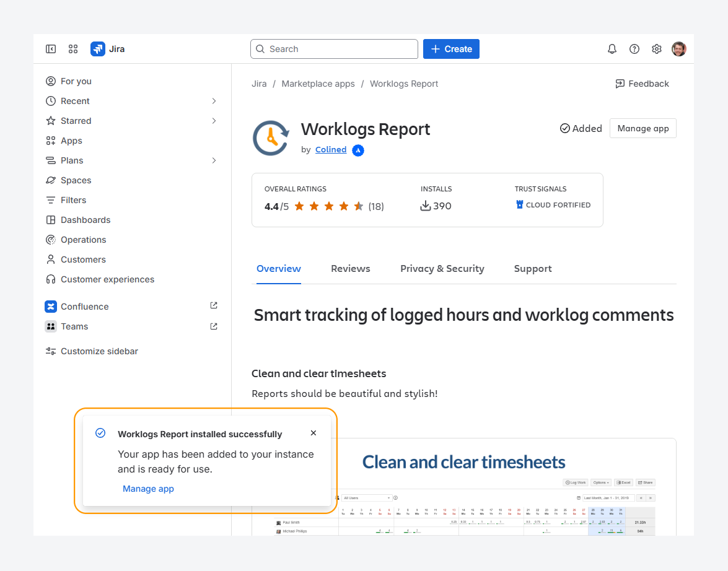Click the Customers person icon

[x=51, y=259]
